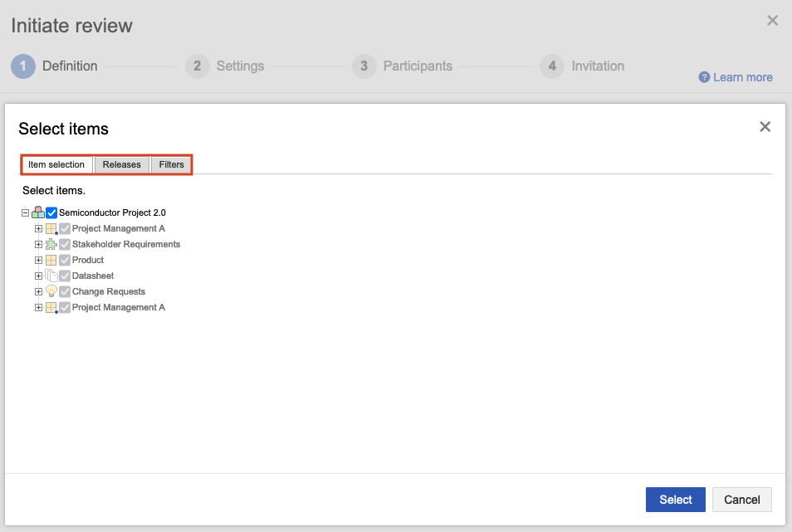The image size is (792, 532).
Task: Open the Learn more link
Action: 742,77
